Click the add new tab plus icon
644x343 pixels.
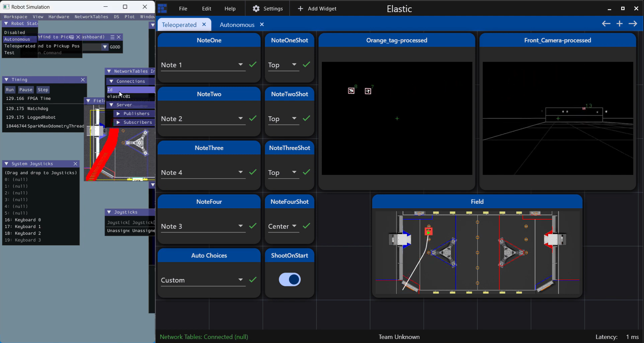[620, 23]
